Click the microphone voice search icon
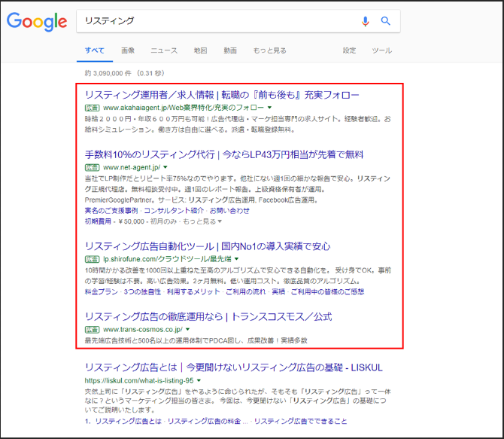 click(365, 21)
